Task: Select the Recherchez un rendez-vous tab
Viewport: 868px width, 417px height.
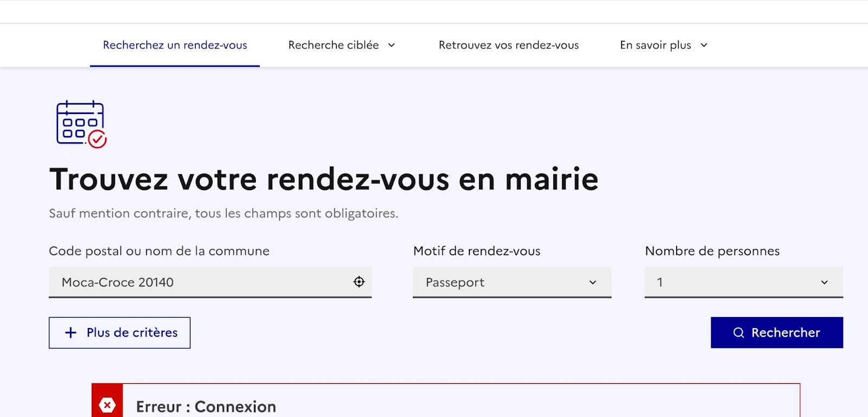Action: pyautogui.click(x=175, y=45)
